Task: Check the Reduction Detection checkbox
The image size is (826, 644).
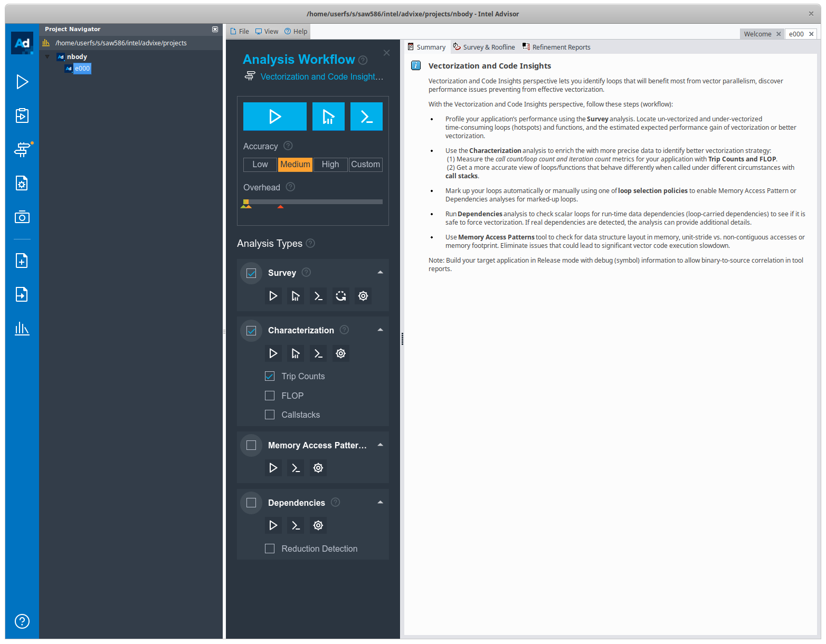Action: 270,549
